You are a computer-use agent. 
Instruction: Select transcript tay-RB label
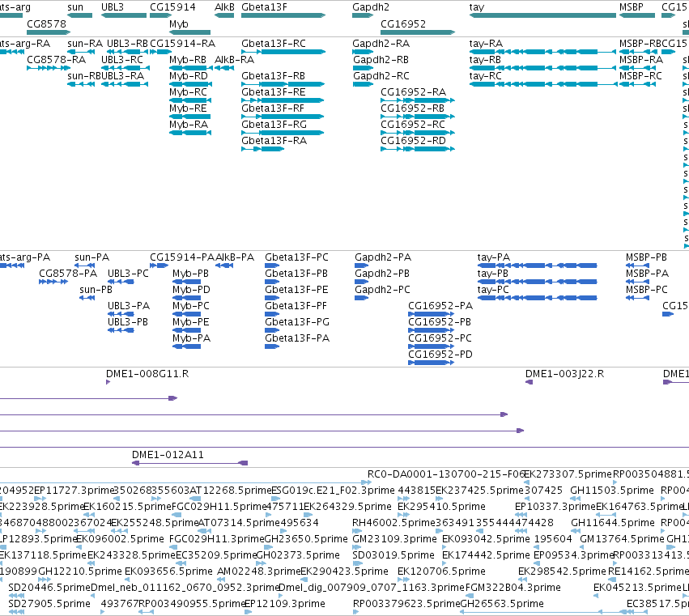point(485,59)
